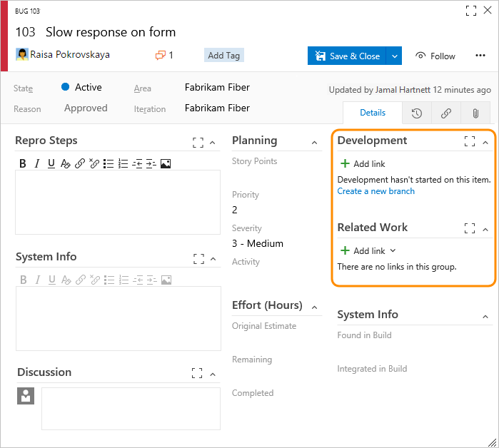
Task: Open the more actions ellipsis menu
Action: [480, 56]
